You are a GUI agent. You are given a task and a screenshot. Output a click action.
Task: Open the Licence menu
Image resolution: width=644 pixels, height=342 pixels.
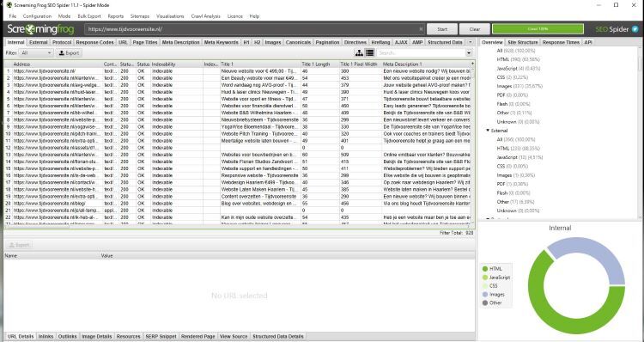click(235, 16)
